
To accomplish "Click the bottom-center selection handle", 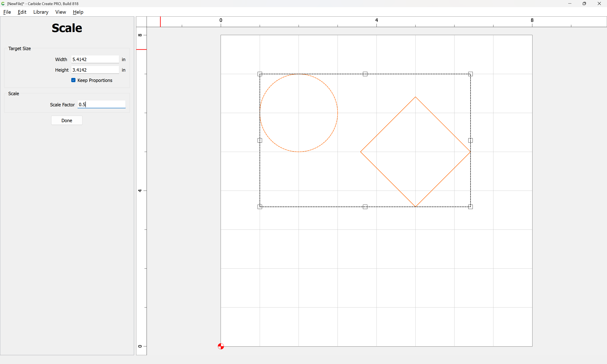I will coord(365,207).
